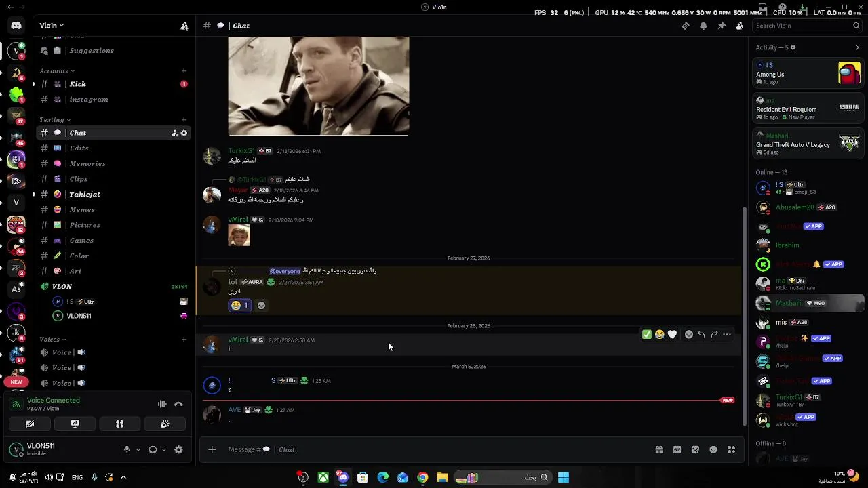Viewport: 868px width, 488px height.
Task: Add channel to Texting category
Action: point(184,120)
